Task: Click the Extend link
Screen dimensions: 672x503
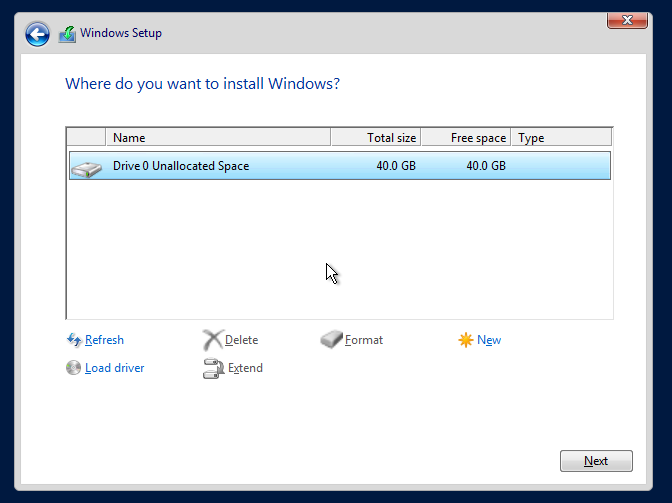Action: point(245,368)
